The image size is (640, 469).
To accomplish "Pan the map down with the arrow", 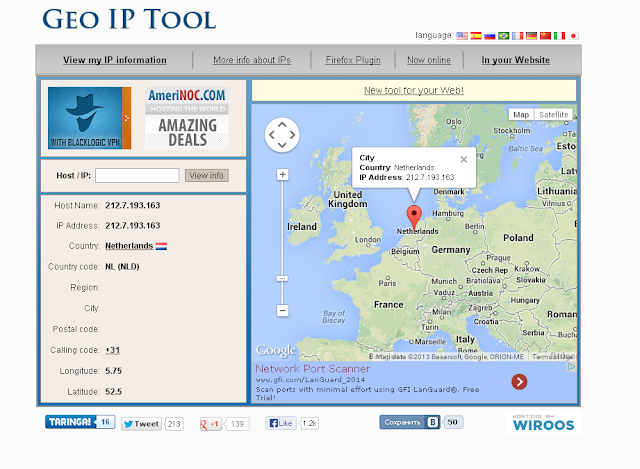I will click(x=282, y=144).
